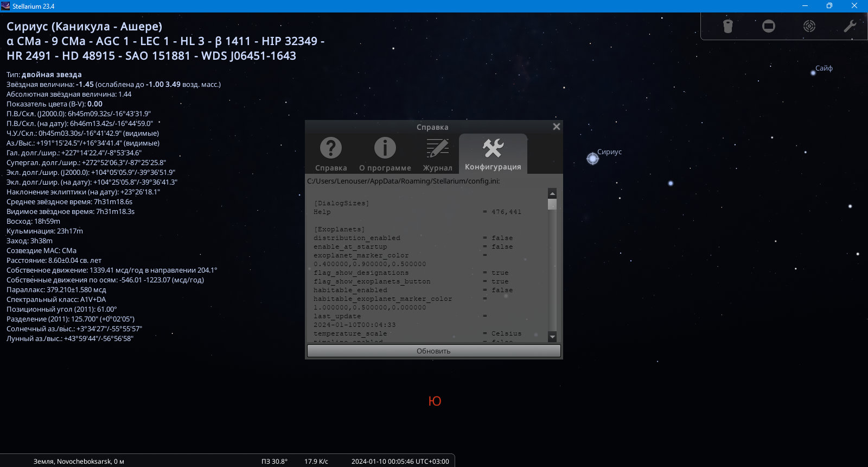Click the distribution_enabled config line

click(x=413, y=238)
